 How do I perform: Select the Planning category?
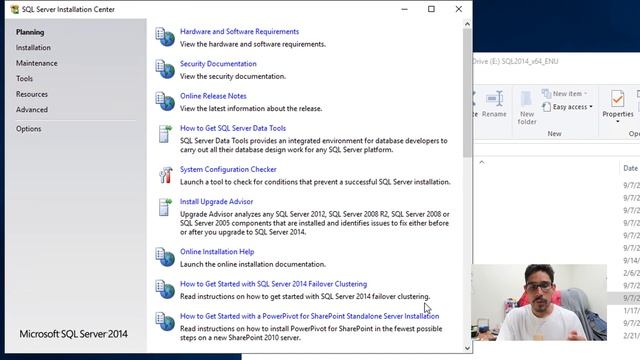pyautogui.click(x=30, y=32)
